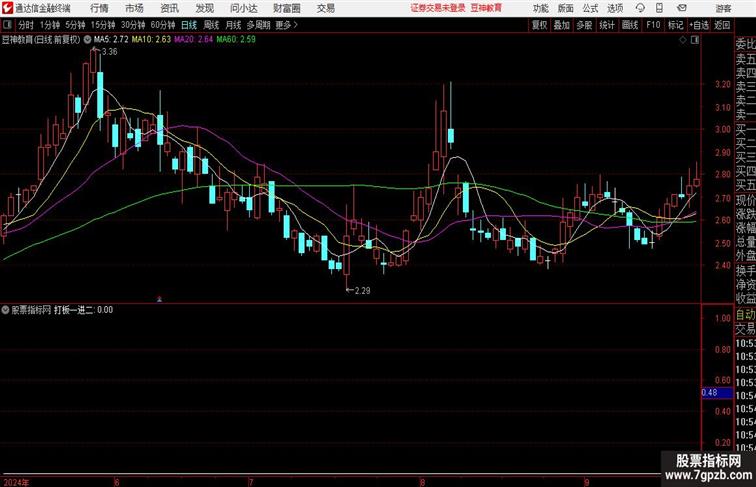Click the headset customer service icon

[x=640, y=8]
